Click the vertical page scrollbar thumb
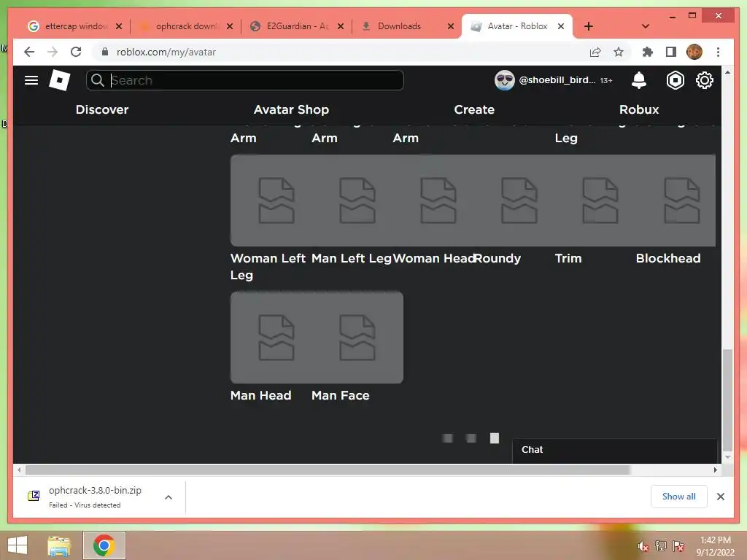Image resolution: width=747 pixels, height=560 pixels. pos(727,400)
